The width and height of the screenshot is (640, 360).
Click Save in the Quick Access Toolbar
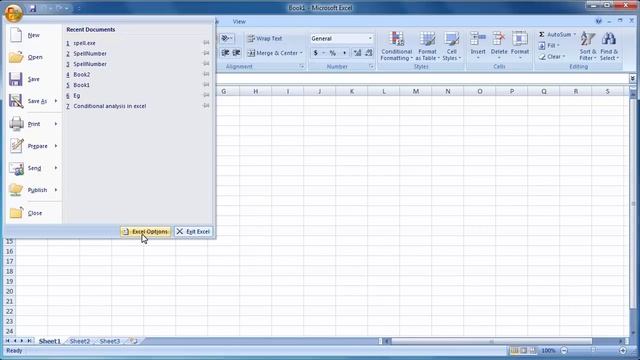pos(33,8)
